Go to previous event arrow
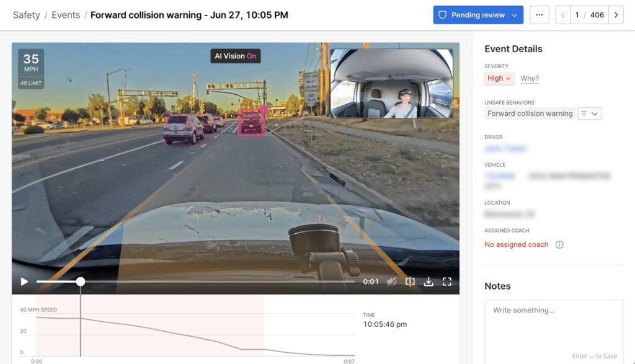Viewport: 635px width, 364px height. coord(563,15)
